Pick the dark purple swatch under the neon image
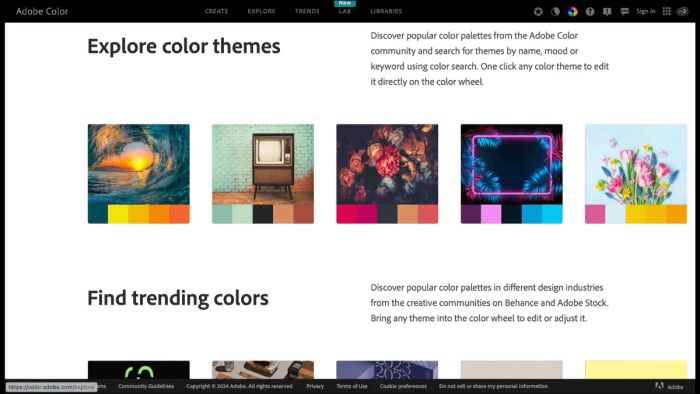Screen dimensions: 700x394 click(471, 214)
